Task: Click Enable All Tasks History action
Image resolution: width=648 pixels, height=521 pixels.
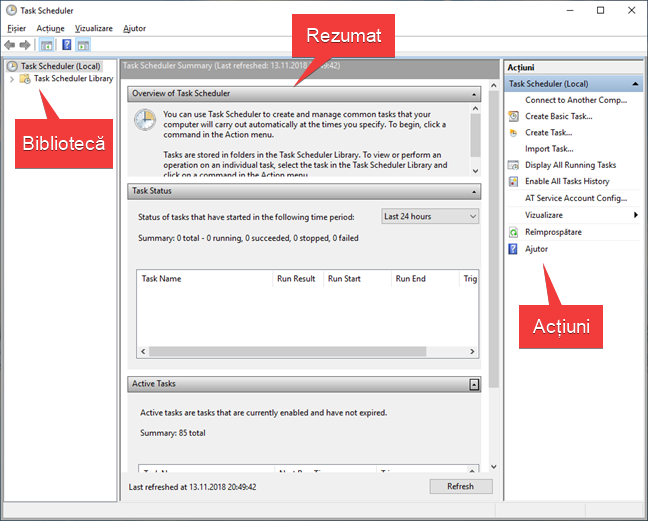Action: [567, 181]
